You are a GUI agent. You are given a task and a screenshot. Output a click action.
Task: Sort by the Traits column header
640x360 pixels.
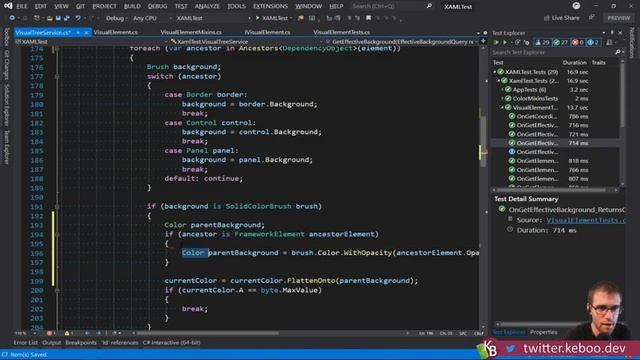coord(598,62)
